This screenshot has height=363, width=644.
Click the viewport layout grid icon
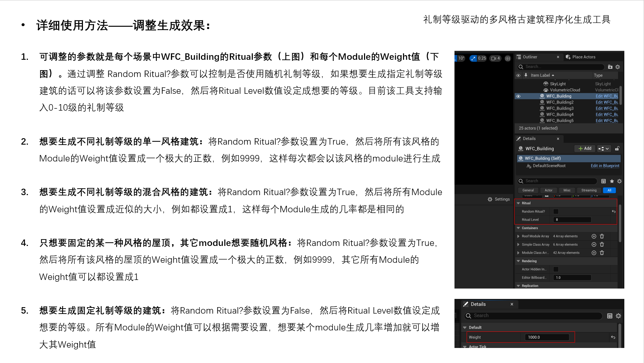508,58
